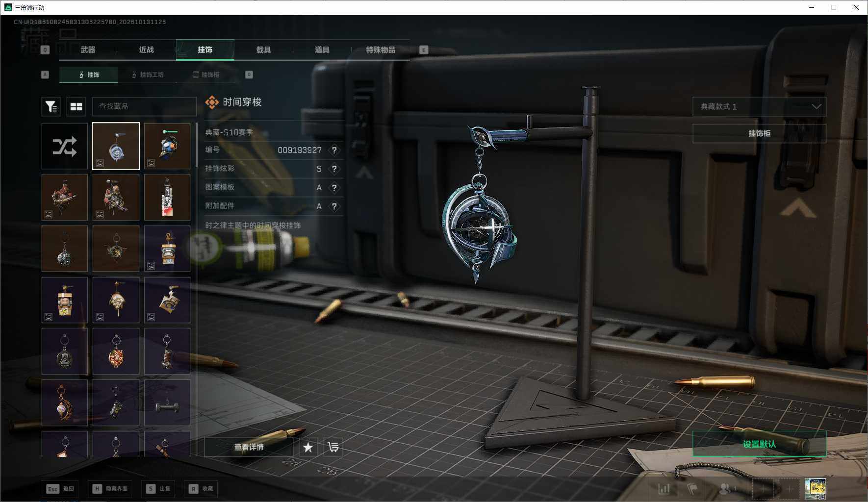This screenshot has width=868, height=502.
Task: Click the Q key previous-category icon
Action: (45, 50)
